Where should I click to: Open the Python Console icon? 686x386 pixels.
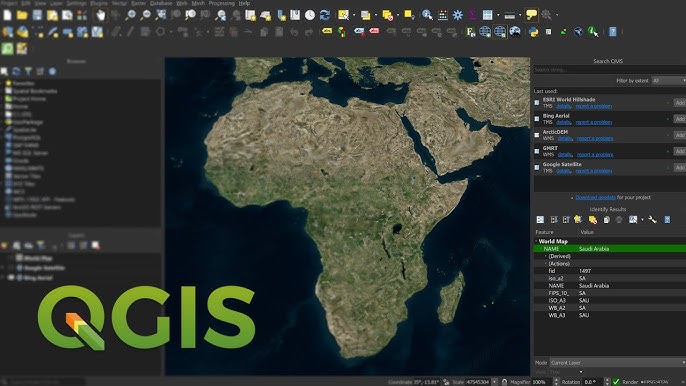(x=533, y=32)
